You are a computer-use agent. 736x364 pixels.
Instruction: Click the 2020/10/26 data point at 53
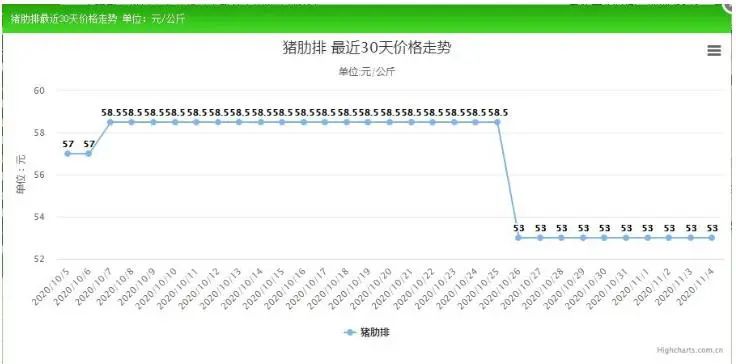click(518, 238)
